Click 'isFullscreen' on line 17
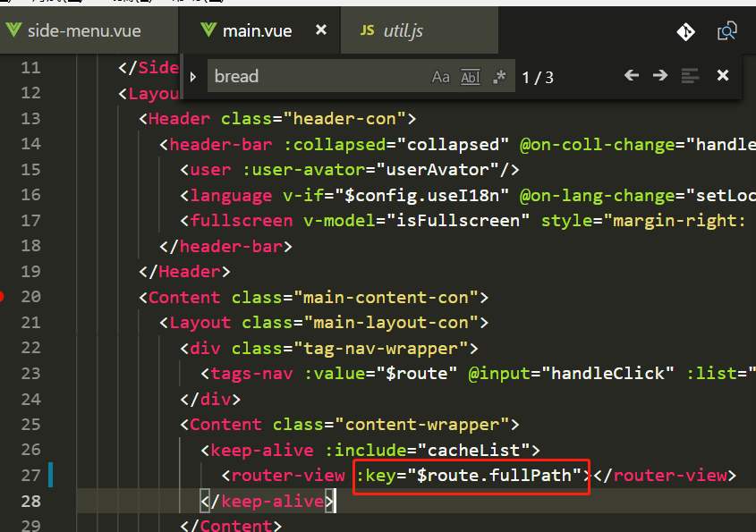756x532 pixels. (458, 221)
